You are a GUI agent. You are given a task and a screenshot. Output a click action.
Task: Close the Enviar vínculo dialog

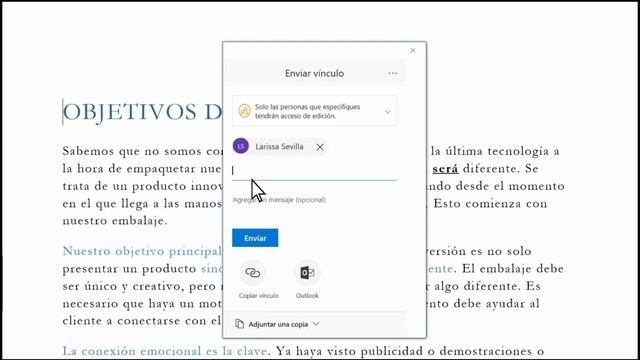413,51
